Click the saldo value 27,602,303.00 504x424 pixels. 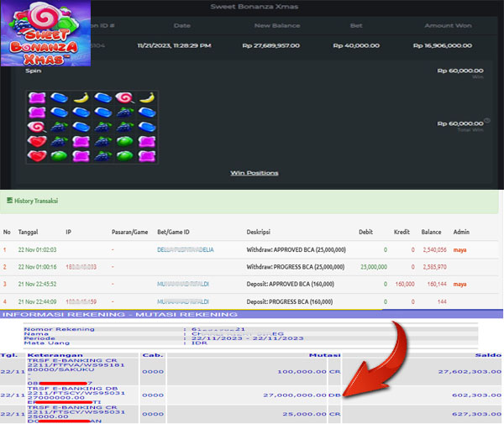(470, 372)
